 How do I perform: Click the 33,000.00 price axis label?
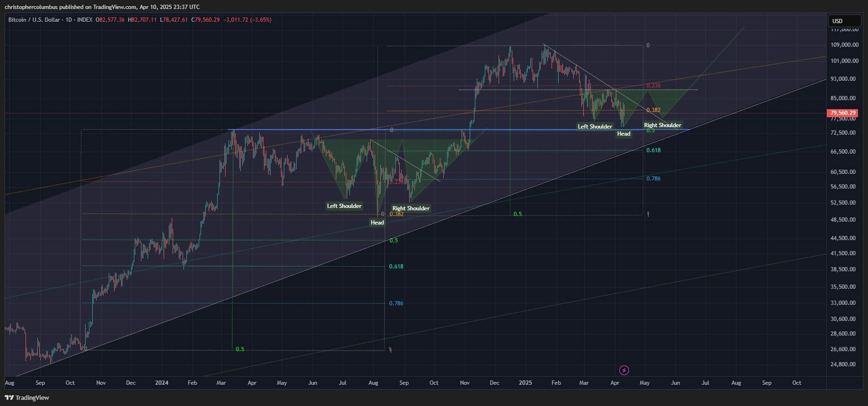click(x=843, y=303)
